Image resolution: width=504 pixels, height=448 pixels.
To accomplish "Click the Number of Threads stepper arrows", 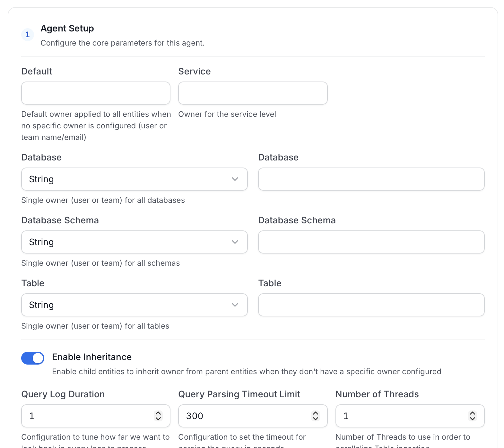I will 473,416.
